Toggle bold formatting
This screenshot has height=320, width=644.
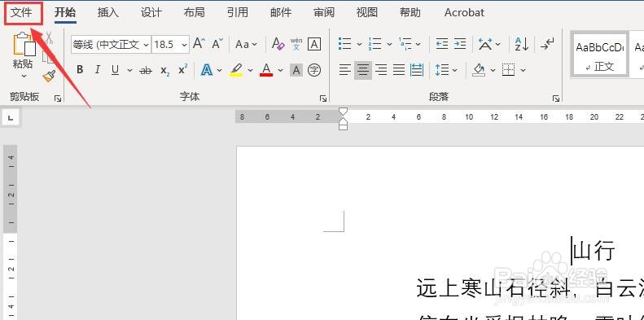[x=80, y=70]
